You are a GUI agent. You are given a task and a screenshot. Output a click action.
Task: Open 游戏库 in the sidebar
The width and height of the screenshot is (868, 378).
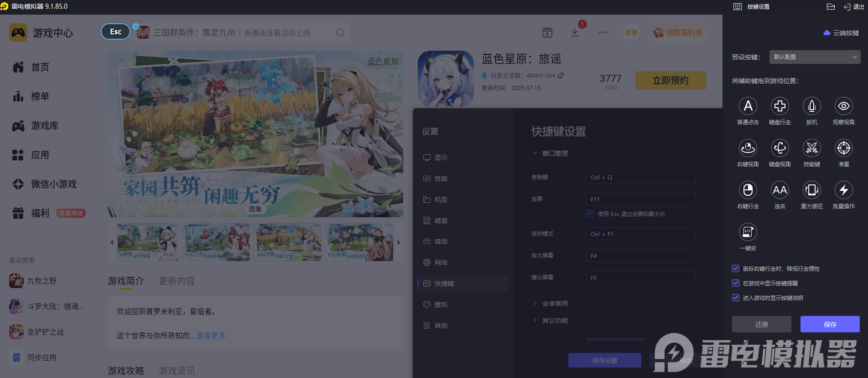36,126
